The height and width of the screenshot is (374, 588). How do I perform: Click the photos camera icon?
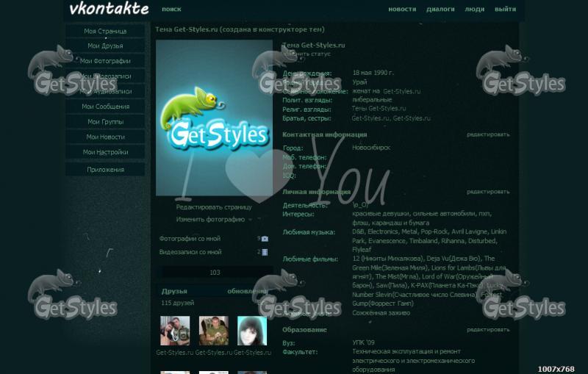tap(265, 239)
